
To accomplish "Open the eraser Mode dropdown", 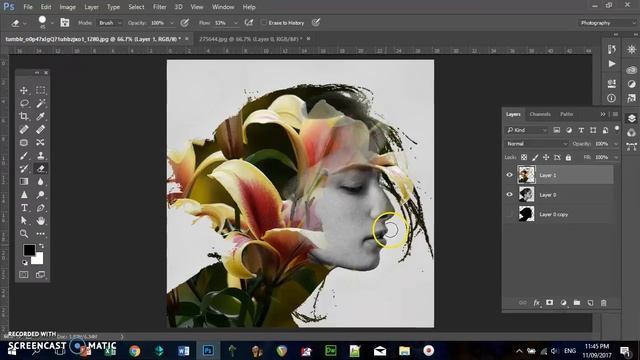I will [110, 23].
